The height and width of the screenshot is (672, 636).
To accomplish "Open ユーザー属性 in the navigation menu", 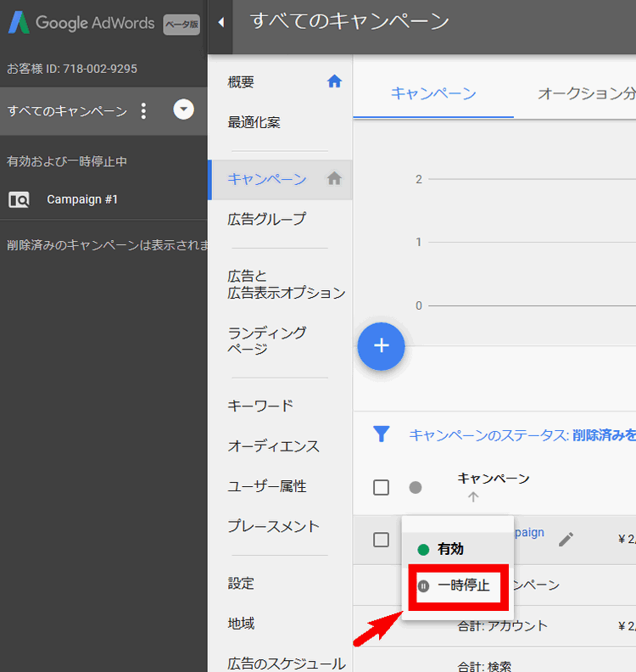I will tap(267, 486).
